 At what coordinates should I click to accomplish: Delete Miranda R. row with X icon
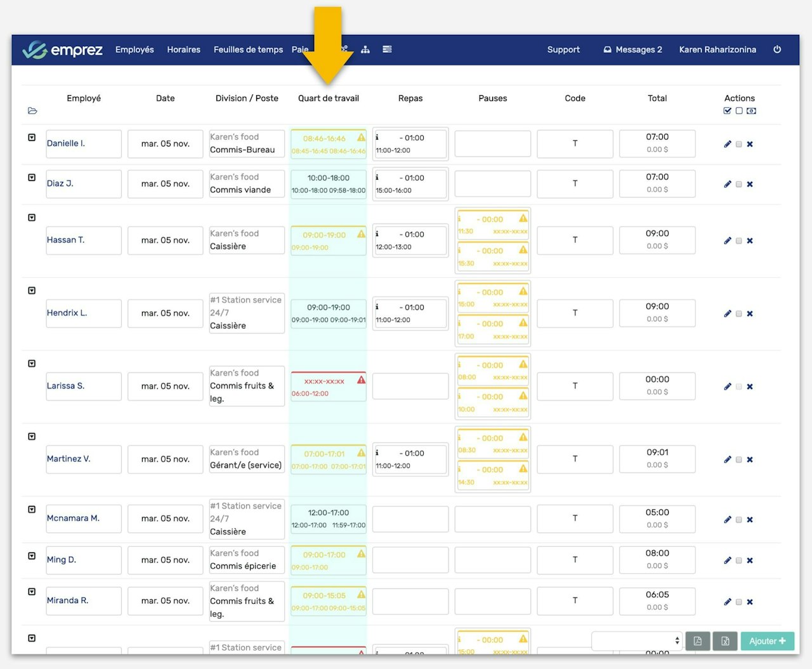(750, 602)
